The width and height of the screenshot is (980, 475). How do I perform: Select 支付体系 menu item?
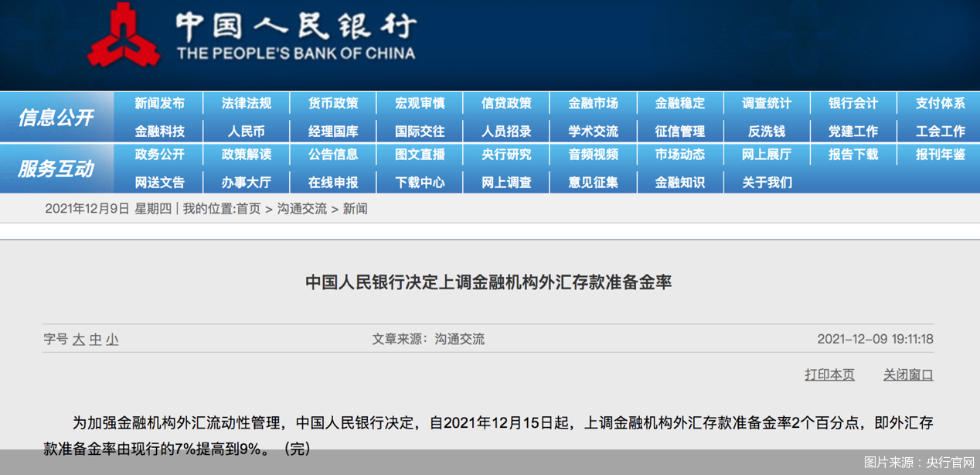pos(941,104)
